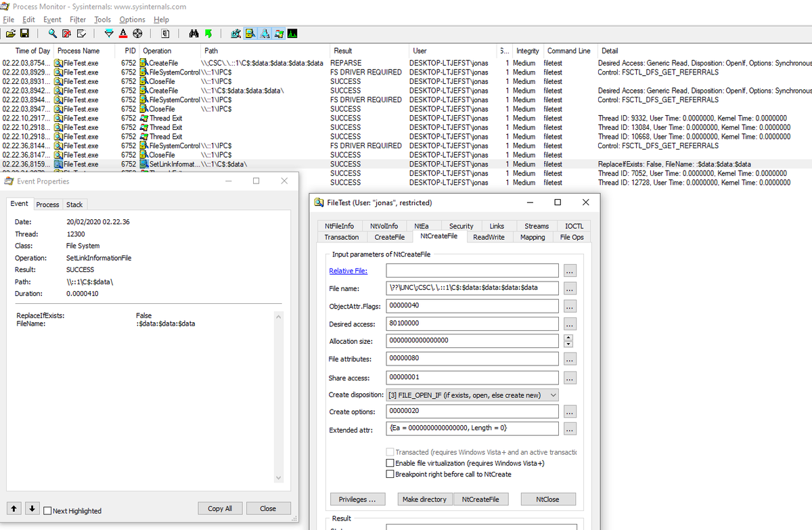This screenshot has height=530, width=812.
Task: Click the Desired access field showing 80100000
Action: [x=472, y=324]
